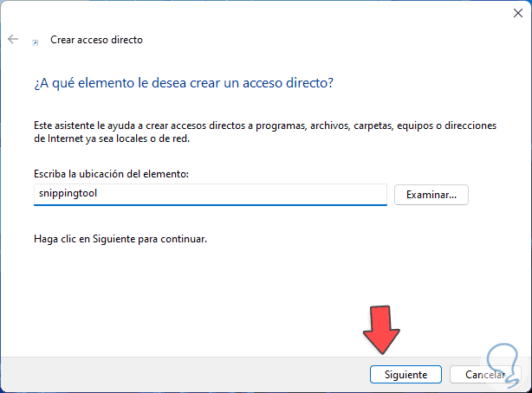Click the blank space right of Examinar
The width and height of the screenshot is (532, 393).
(x=498, y=195)
